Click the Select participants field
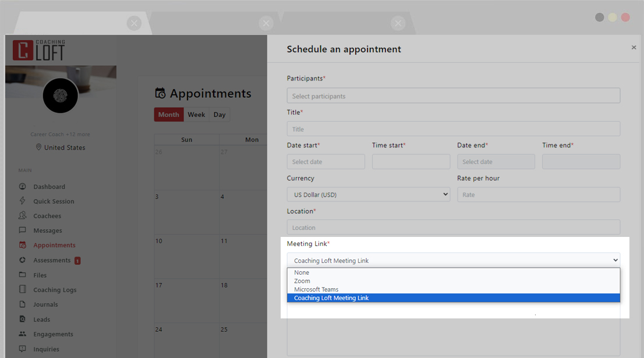Screen dimensions: 644x358 point(453,96)
